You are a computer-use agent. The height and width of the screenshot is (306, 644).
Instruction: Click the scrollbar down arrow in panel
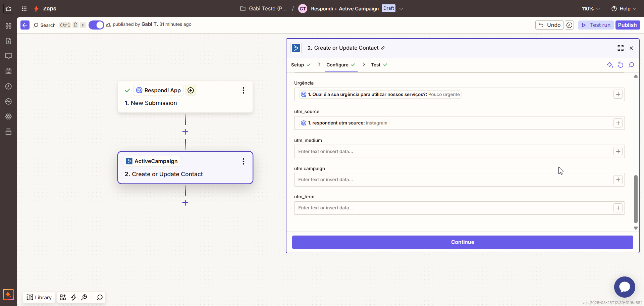(x=636, y=228)
